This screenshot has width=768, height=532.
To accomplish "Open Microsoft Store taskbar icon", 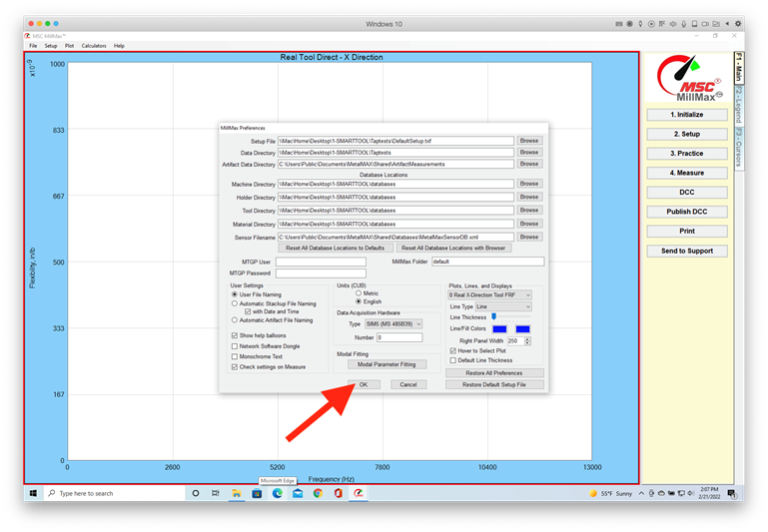I will coord(257,493).
